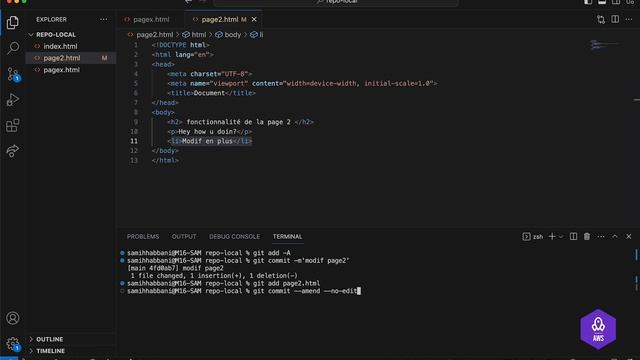Click Open Changes icon in editor toolbar
The width and height of the screenshot is (640, 360).
click(x=601, y=20)
